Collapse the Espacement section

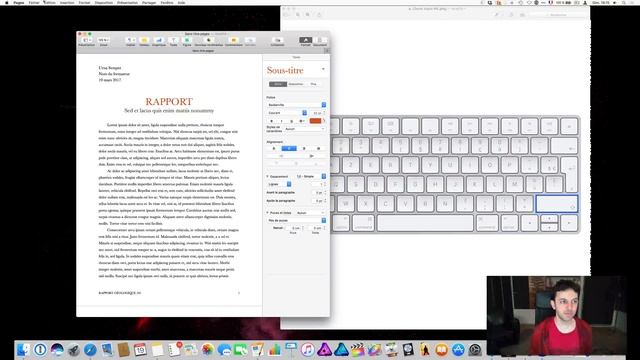tap(268, 176)
